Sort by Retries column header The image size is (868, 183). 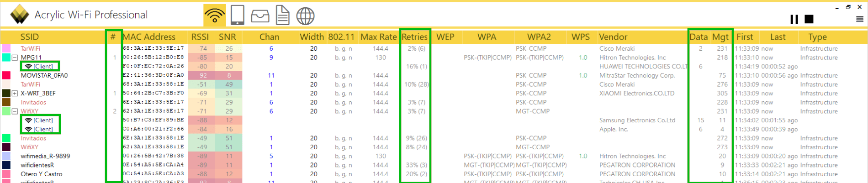tap(415, 37)
